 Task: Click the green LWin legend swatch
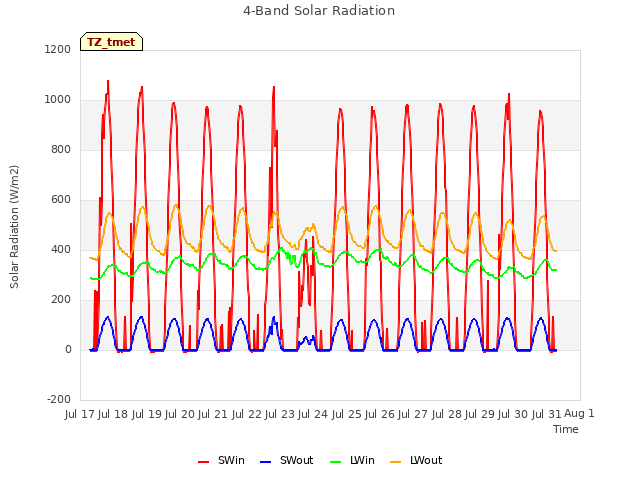coord(336,462)
